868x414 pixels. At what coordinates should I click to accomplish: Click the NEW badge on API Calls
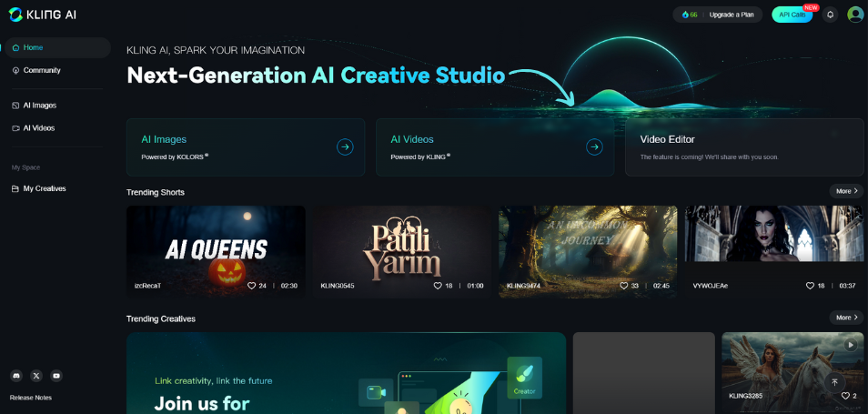(x=811, y=8)
